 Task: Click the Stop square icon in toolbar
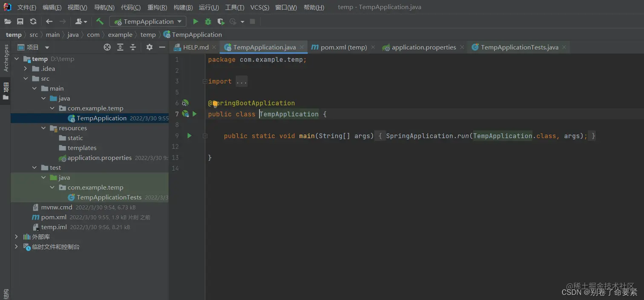[x=252, y=21]
